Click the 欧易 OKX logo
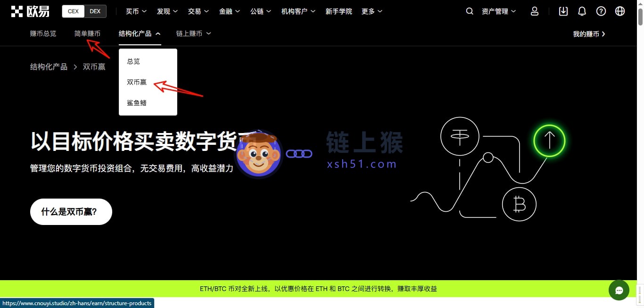This screenshot has width=644, height=308. 30,11
